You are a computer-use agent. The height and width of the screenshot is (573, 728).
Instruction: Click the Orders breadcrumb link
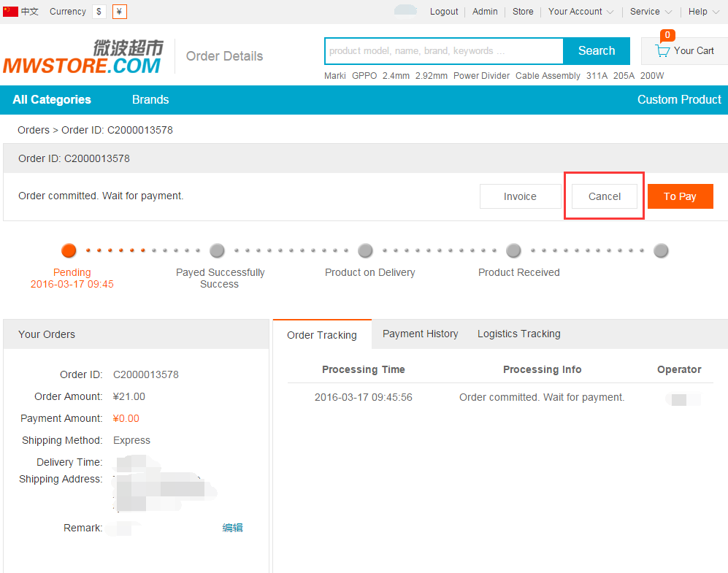click(x=34, y=130)
